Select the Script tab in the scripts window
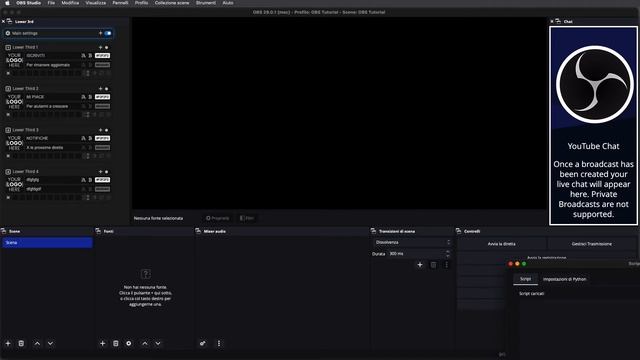This screenshot has height=360, width=640. (525, 279)
